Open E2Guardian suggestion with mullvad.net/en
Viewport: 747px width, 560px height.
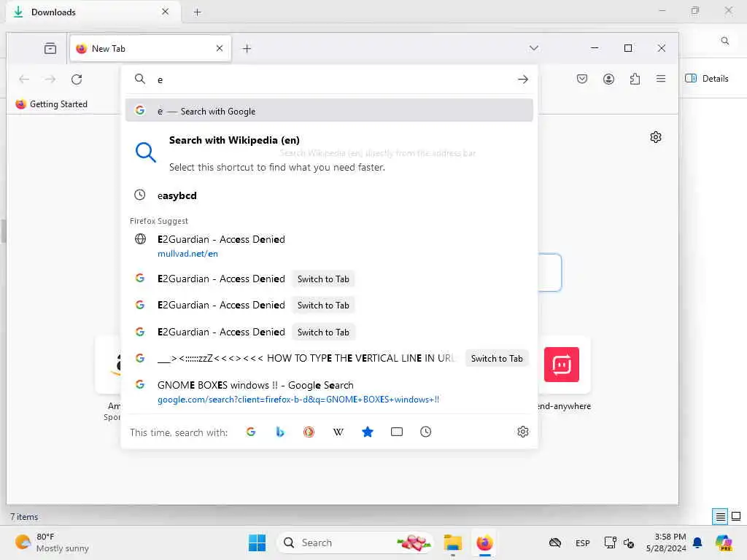tap(329, 246)
